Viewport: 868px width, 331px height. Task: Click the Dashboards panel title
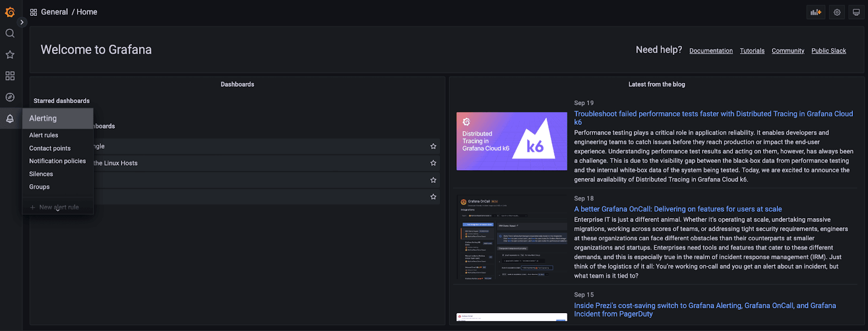coord(237,84)
